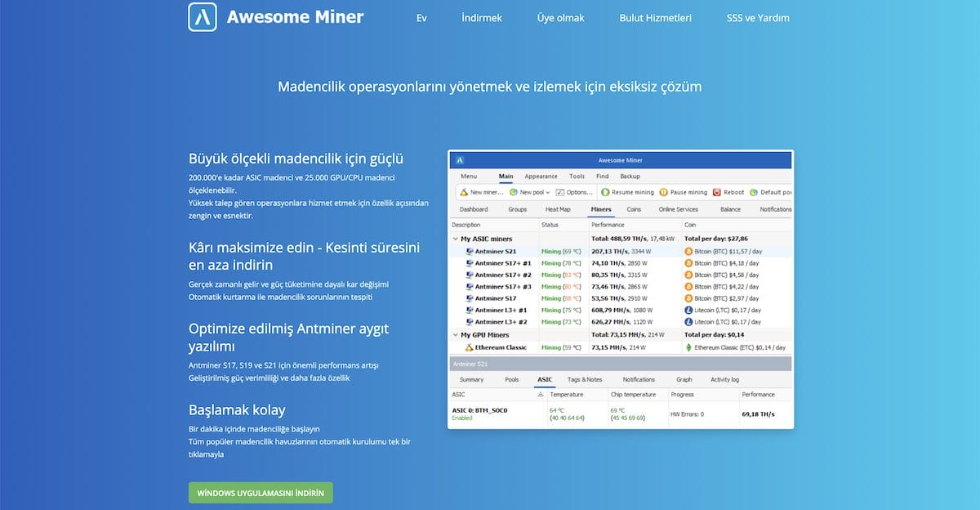Click sort arrow in ASIC column header

tap(540, 394)
